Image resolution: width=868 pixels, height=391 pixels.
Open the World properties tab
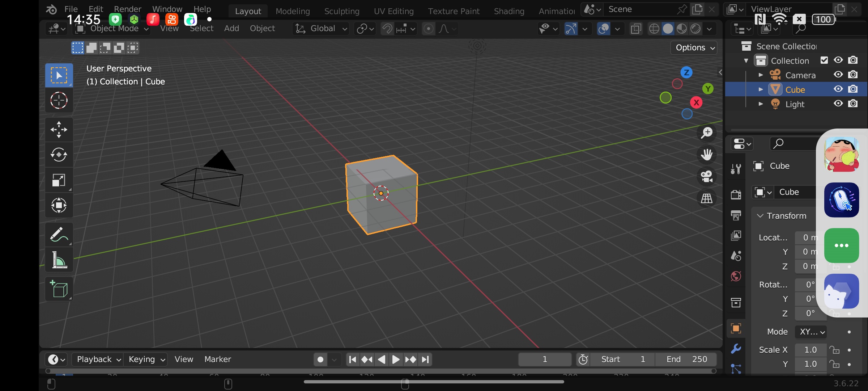click(736, 277)
